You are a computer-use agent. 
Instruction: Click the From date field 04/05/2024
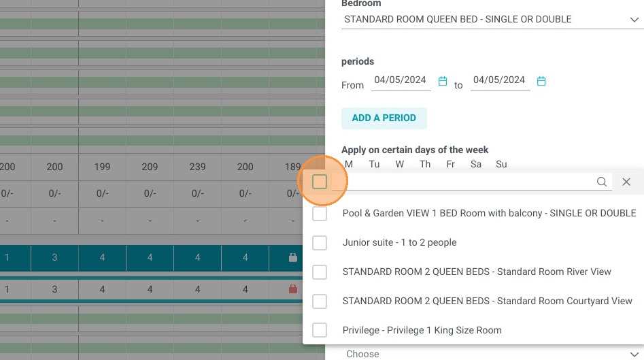point(401,80)
